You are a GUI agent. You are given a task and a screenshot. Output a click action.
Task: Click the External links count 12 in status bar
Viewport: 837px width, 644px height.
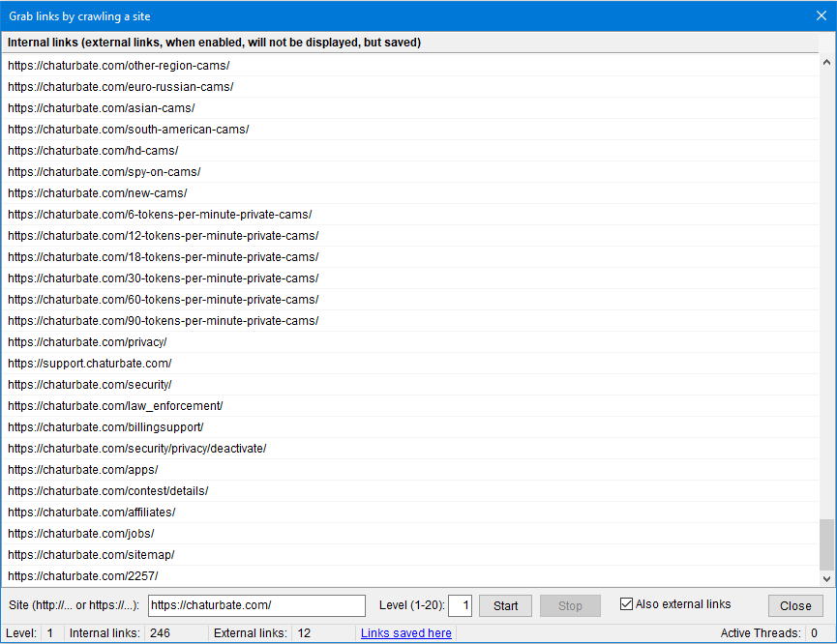tap(304, 633)
